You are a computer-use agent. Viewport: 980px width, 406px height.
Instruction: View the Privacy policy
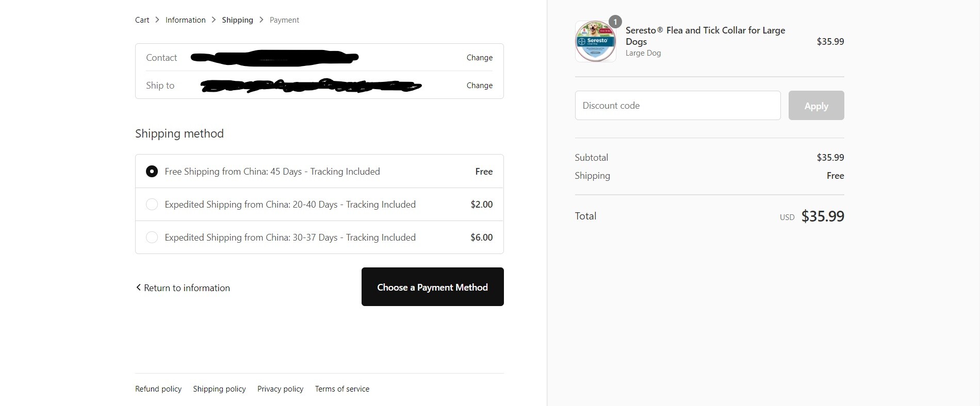(280, 389)
